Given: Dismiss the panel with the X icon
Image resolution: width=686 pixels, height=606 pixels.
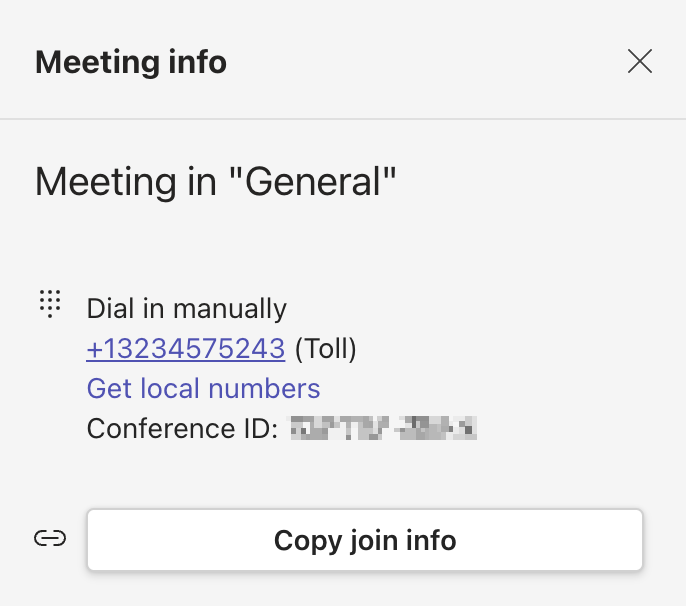Looking at the screenshot, I should (x=640, y=62).
